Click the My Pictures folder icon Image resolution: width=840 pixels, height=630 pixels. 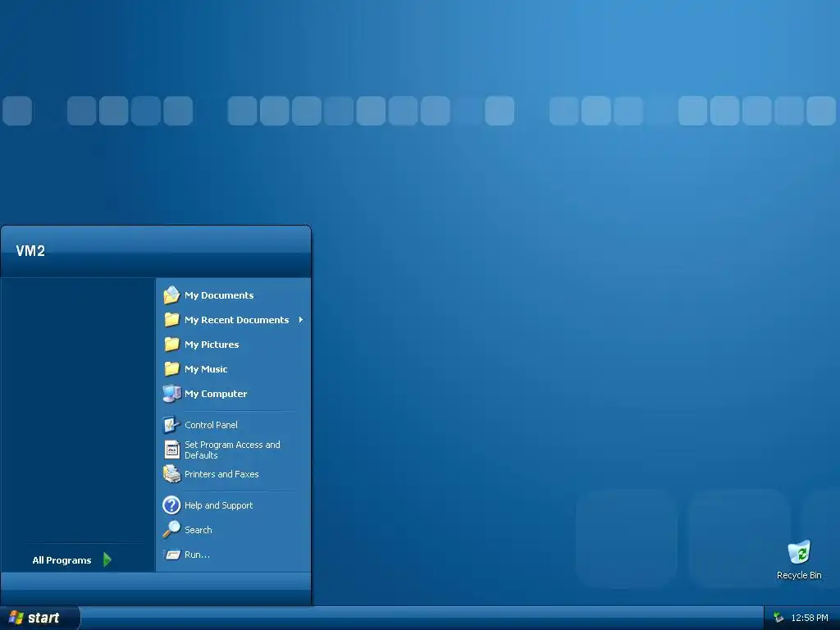coord(171,345)
